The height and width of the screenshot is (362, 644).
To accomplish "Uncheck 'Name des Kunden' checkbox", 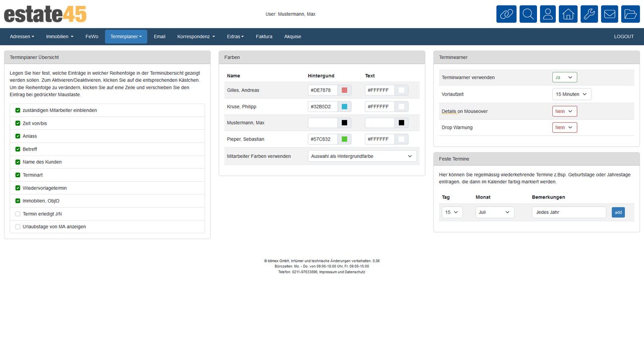I will point(18,162).
